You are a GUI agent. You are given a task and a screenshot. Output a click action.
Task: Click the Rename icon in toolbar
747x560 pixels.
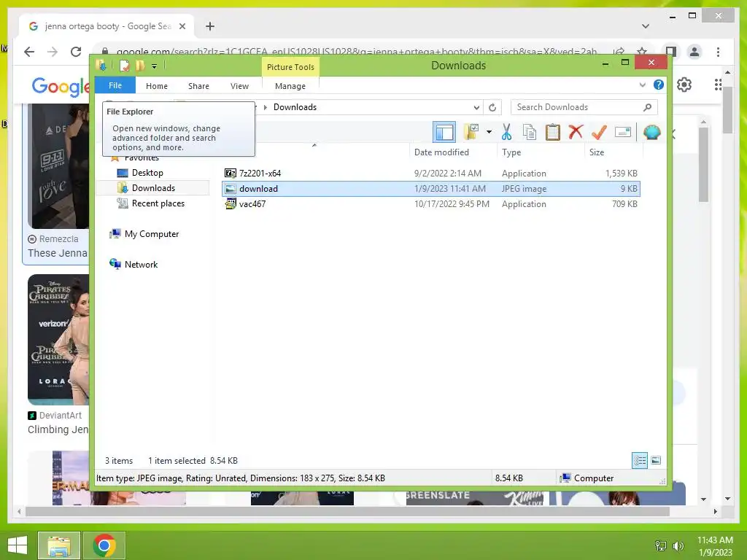click(623, 132)
